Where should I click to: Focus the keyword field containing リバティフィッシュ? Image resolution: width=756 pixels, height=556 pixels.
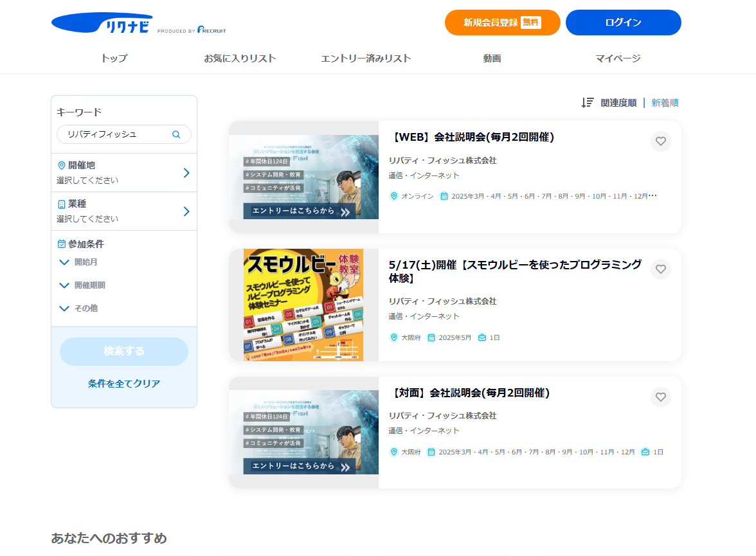(x=124, y=134)
